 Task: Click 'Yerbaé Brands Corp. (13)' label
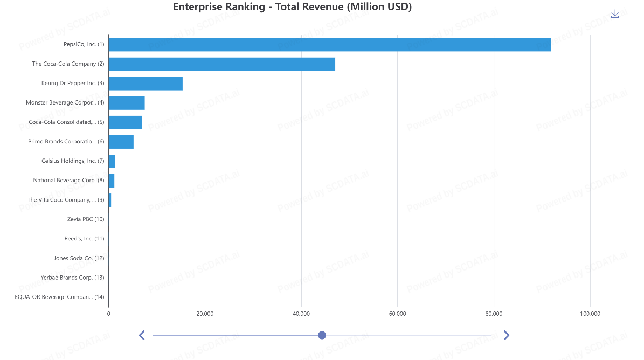72,278
